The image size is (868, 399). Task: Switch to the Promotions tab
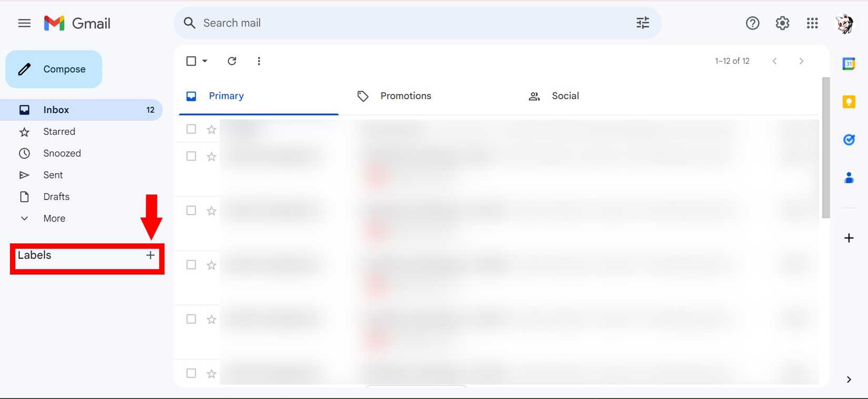pos(405,96)
